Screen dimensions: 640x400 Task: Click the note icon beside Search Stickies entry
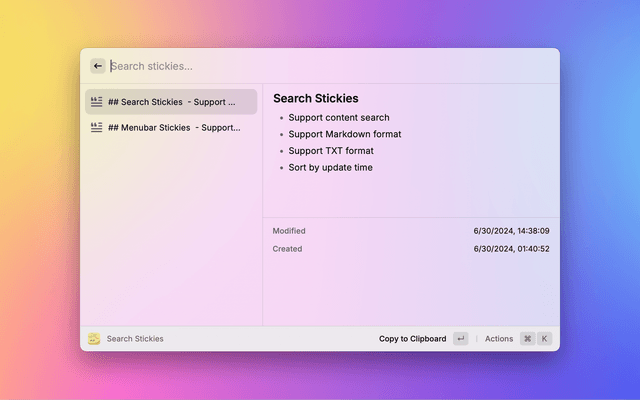coord(97,102)
